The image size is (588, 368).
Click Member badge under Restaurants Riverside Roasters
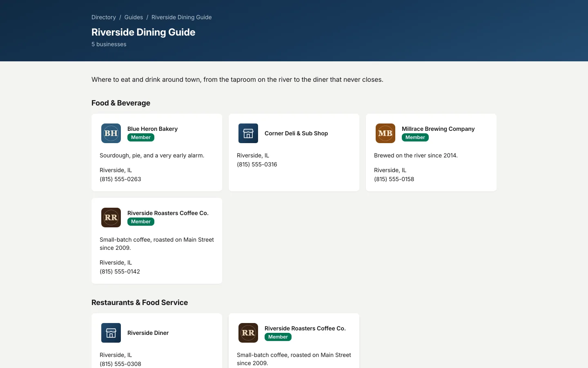278,337
